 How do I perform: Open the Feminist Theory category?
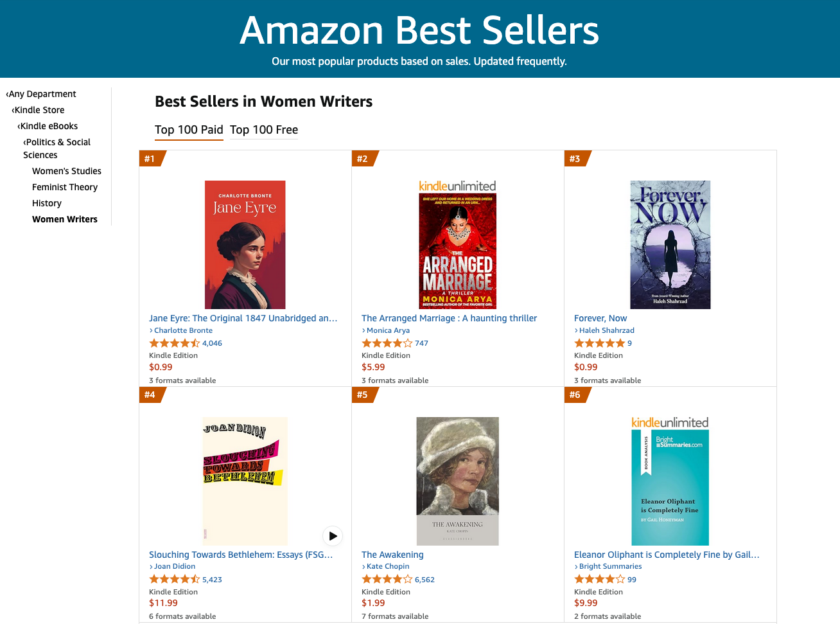pyautogui.click(x=65, y=187)
